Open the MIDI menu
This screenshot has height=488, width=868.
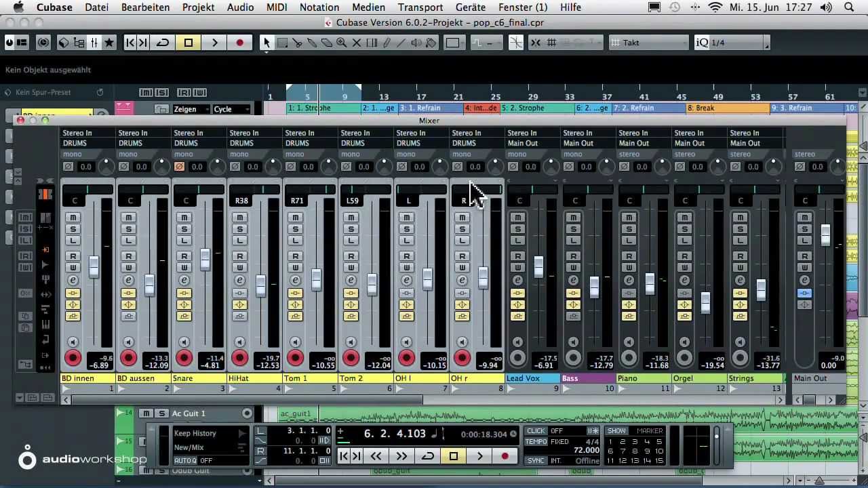pyautogui.click(x=276, y=7)
